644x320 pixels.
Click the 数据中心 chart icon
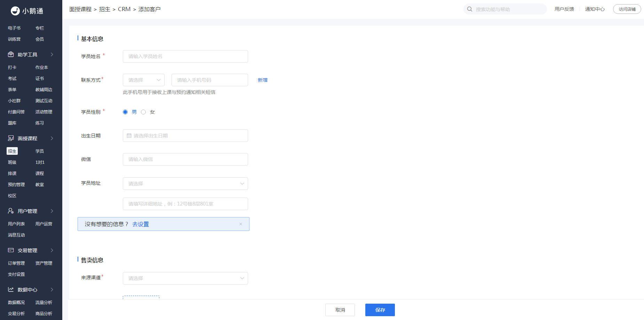tap(11, 290)
